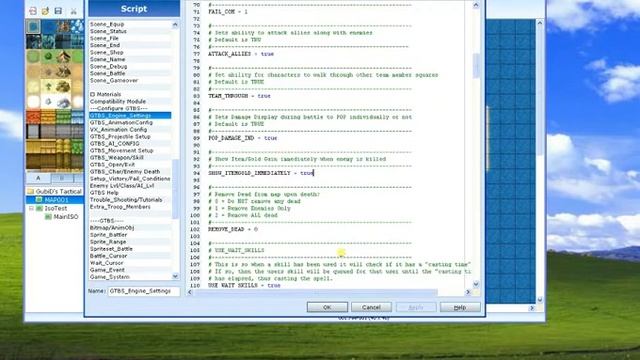Click script list scroll down arrow
The image size is (640, 360).
pos(175,276)
